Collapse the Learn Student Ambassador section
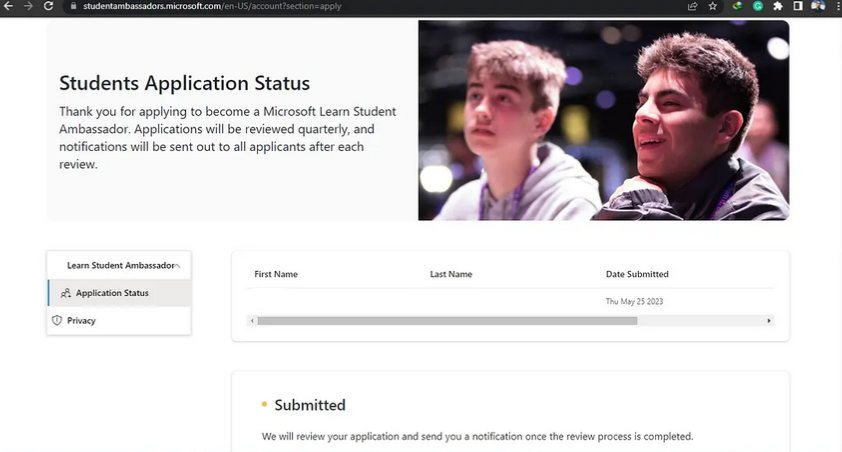 point(177,266)
